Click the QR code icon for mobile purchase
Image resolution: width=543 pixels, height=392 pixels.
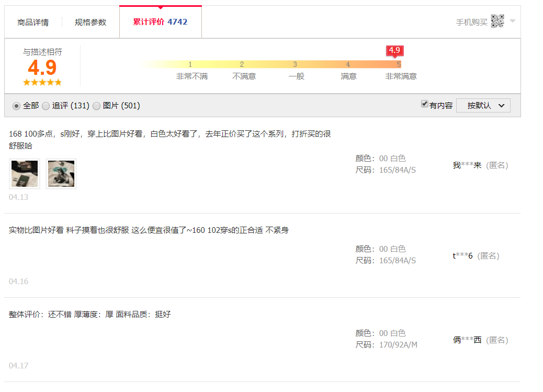point(497,21)
